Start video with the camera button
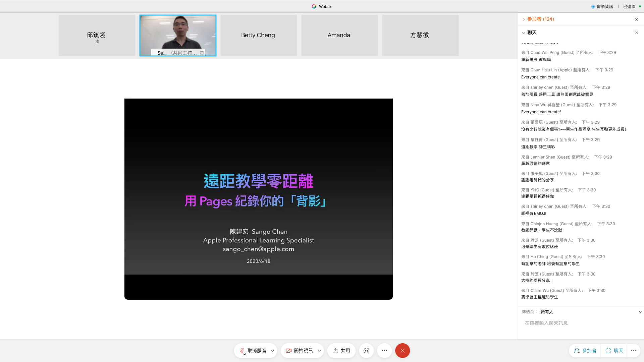Image resolution: width=644 pixels, height=362 pixels. [299, 351]
